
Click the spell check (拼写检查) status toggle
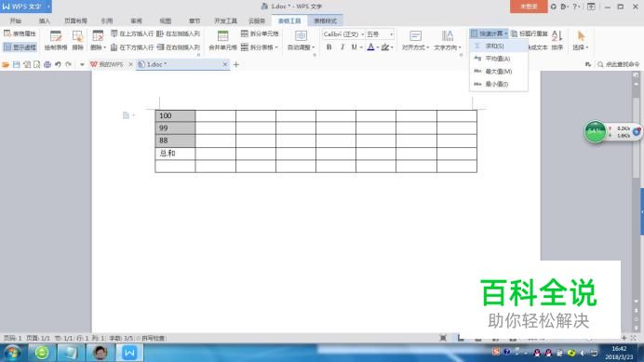tap(151, 338)
